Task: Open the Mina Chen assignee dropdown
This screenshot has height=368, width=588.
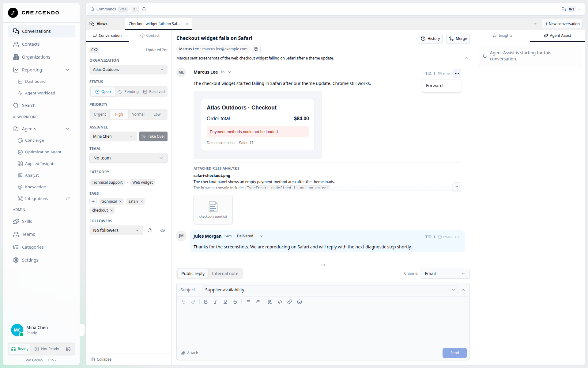Action: point(113,136)
